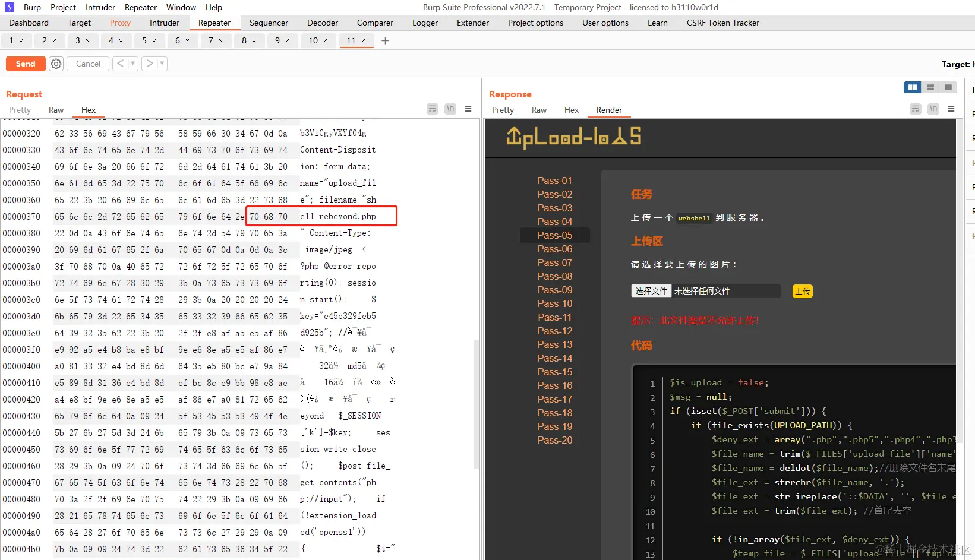975x560 pixels.
Task: Go to the previous request in history
Action: (x=121, y=64)
